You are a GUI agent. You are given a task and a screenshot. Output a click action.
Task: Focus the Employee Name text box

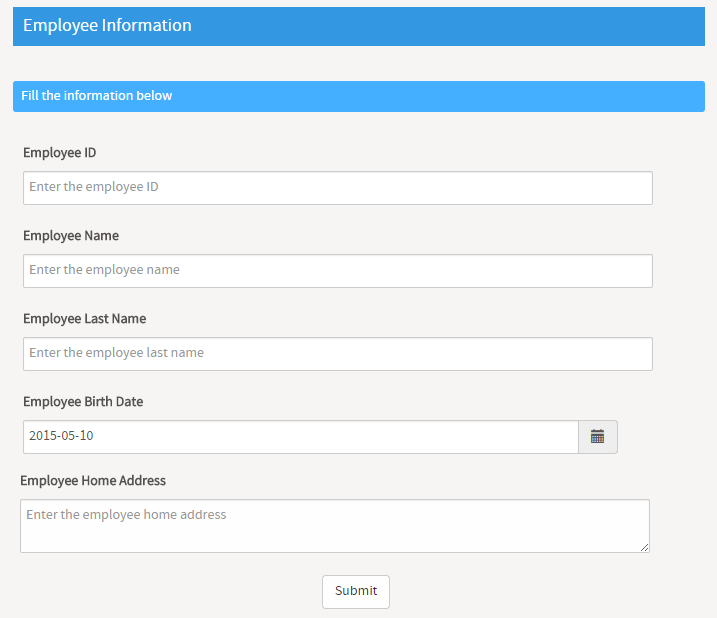338,271
